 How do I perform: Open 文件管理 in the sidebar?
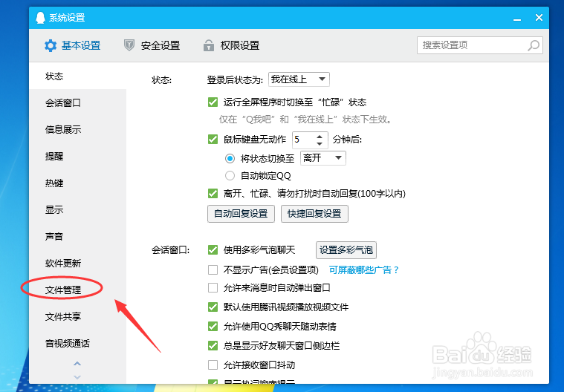click(77, 290)
